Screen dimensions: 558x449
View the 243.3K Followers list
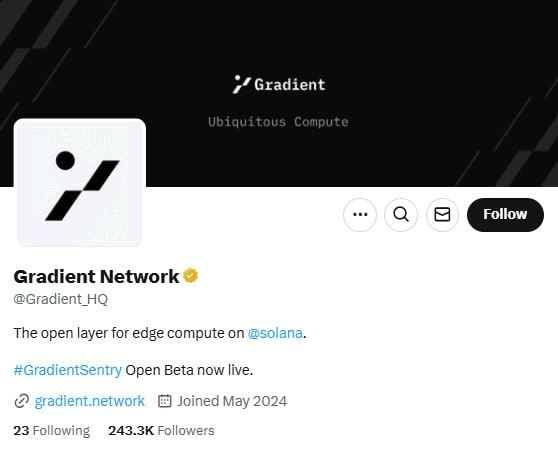click(x=161, y=430)
